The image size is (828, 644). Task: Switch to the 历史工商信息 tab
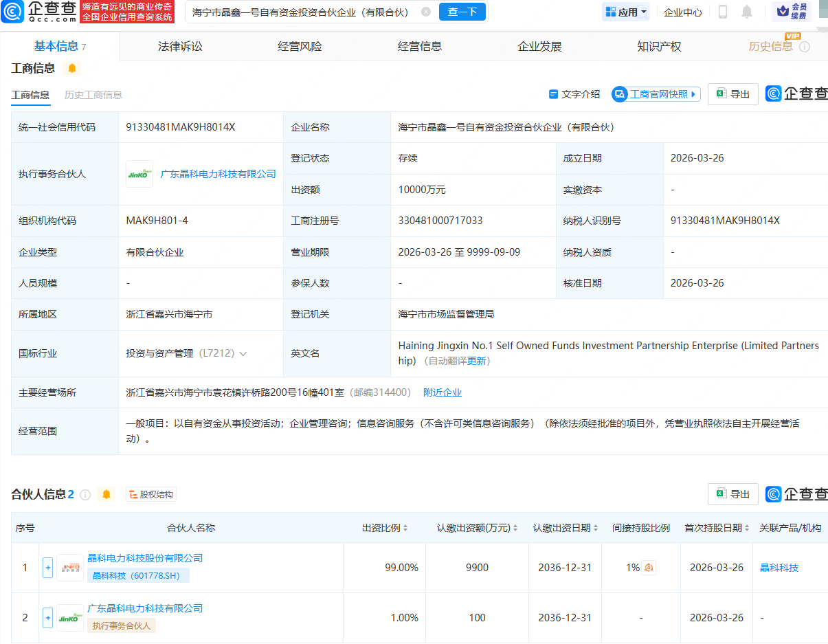[94, 95]
